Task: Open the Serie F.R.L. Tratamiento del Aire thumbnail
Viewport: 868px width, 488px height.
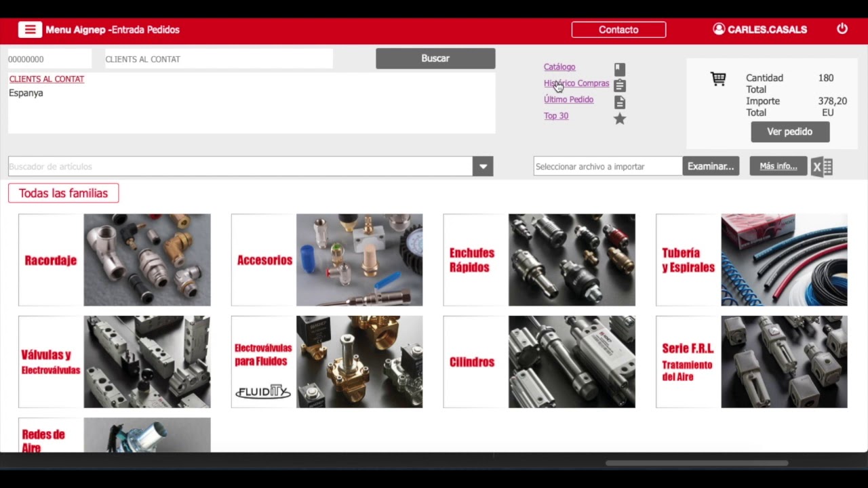Action: pyautogui.click(x=751, y=362)
